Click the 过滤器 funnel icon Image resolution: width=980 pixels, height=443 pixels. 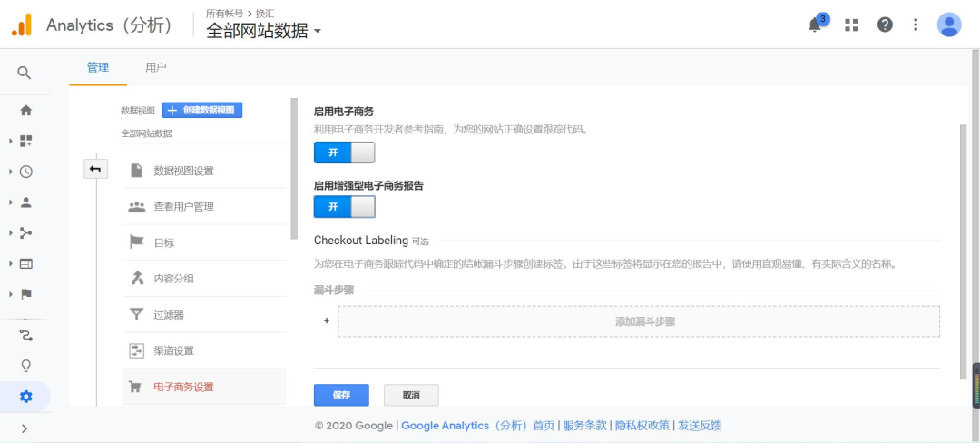pos(136,315)
